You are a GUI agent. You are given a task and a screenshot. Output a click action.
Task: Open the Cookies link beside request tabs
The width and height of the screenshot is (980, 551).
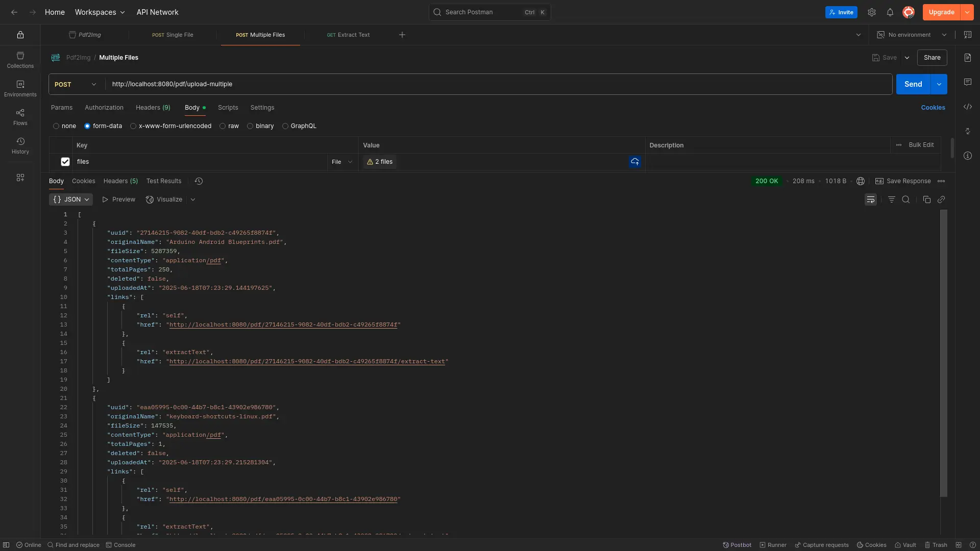coord(933,108)
